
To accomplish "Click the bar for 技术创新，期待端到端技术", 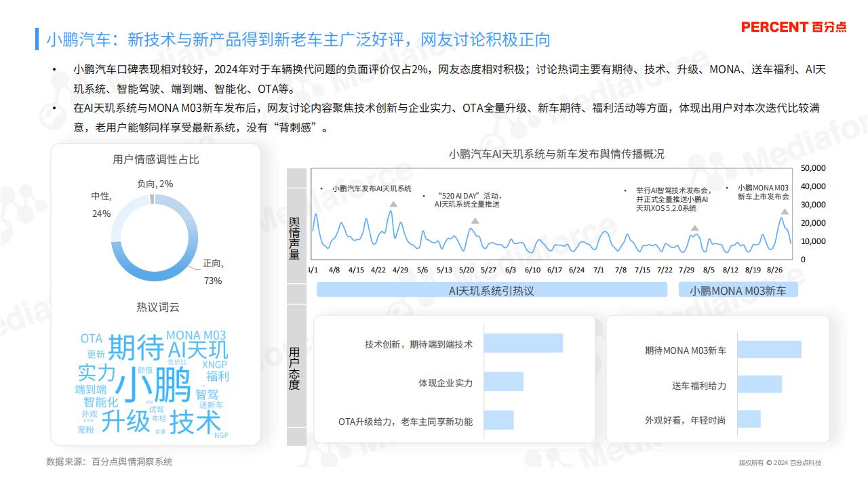I will tap(524, 344).
